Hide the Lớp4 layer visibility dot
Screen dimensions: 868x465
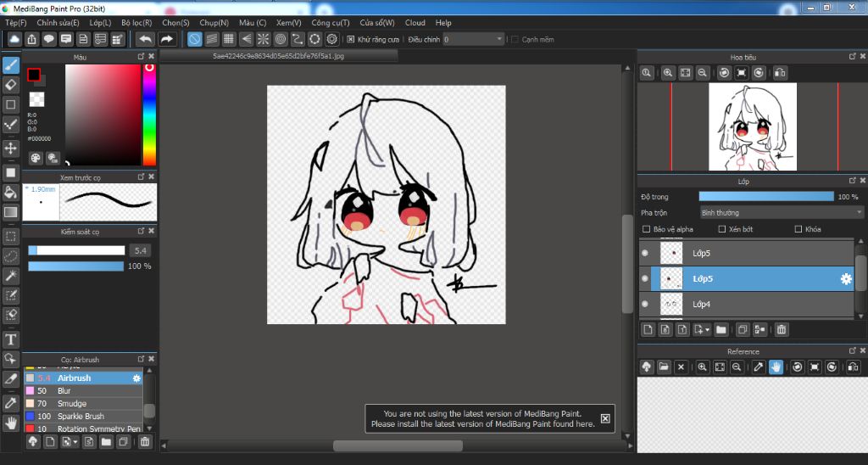pyautogui.click(x=645, y=304)
